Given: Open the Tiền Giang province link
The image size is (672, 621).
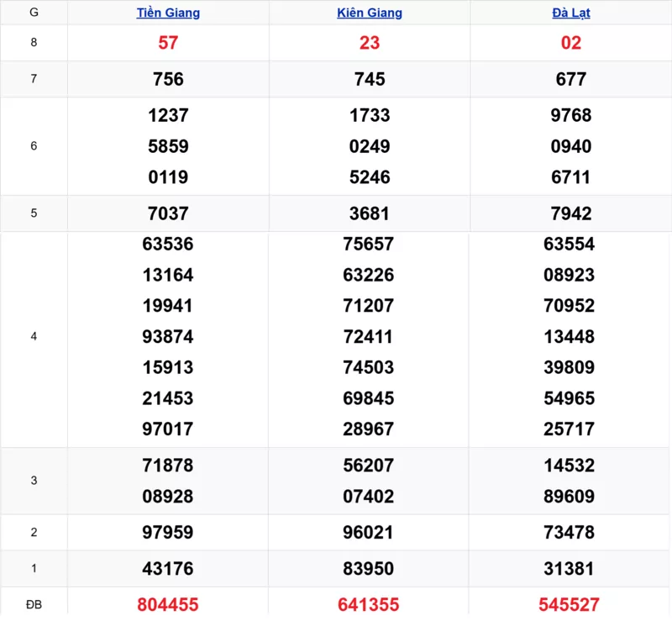Looking at the screenshot, I should pos(168,13).
